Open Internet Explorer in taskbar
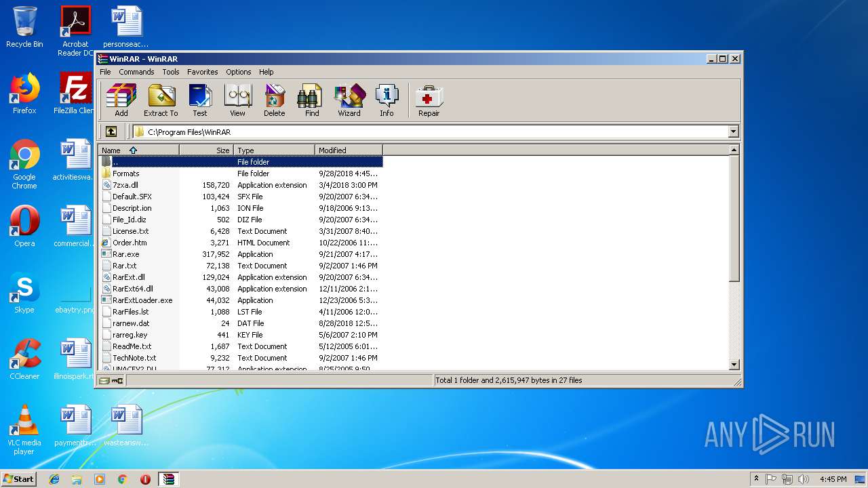Screen dimensions: 868x488 tap(54, 479)
